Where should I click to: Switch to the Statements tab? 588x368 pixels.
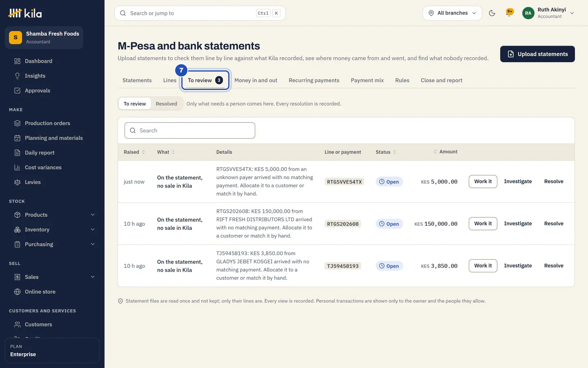point(137,81)
